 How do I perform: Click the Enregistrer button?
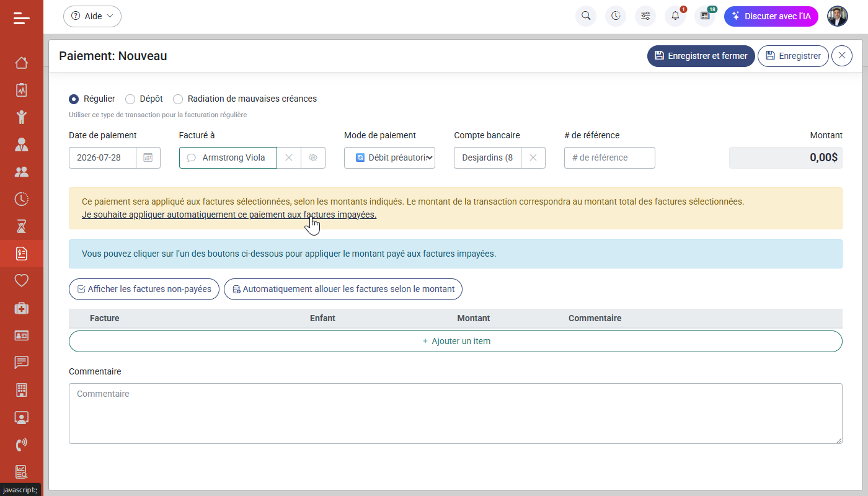coord(793,56)
